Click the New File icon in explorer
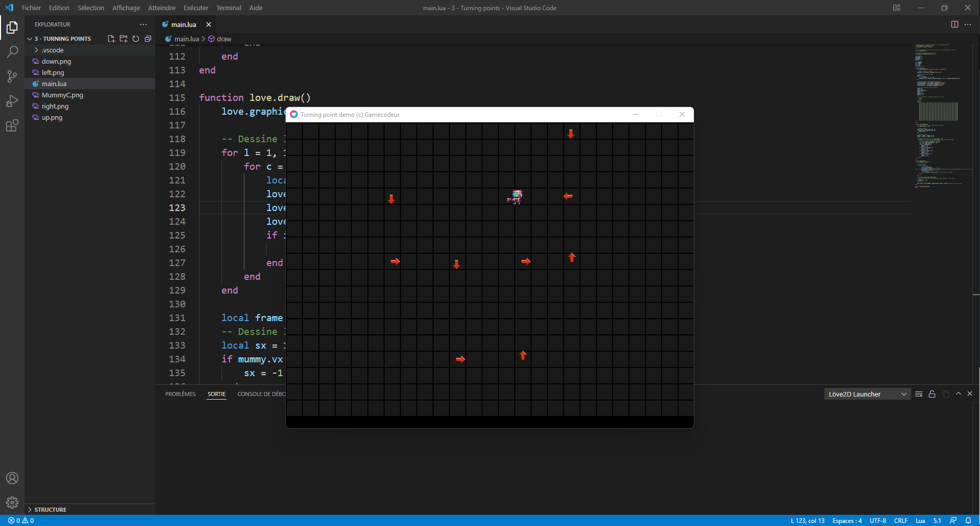Viewport: 980px width, 526px height. 111,39
